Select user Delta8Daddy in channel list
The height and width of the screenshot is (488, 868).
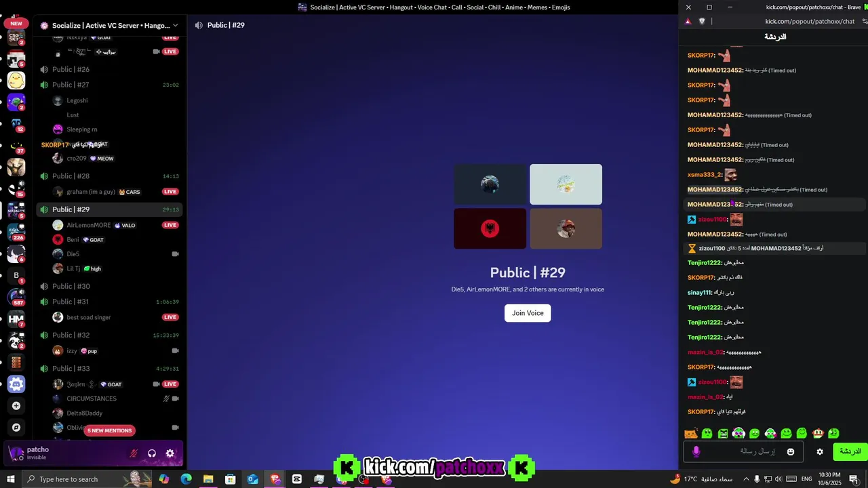[x=85, y=413]
